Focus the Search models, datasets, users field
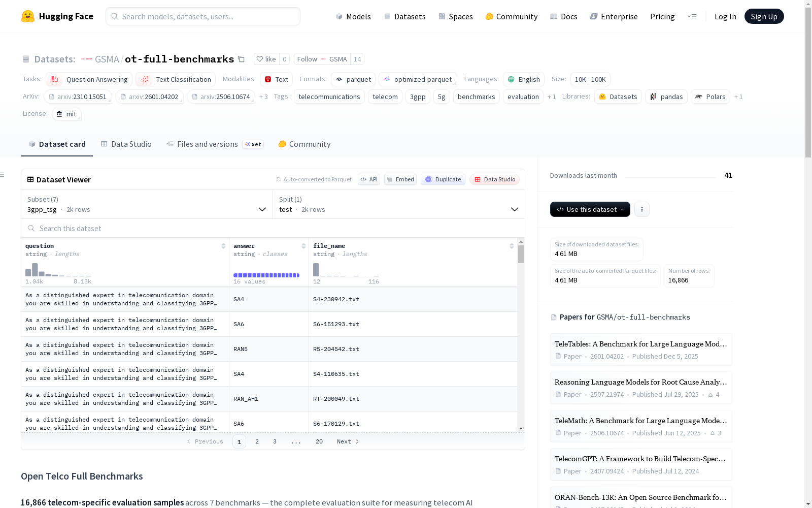This screenshot has width=812, height=508. click(203, 16)
